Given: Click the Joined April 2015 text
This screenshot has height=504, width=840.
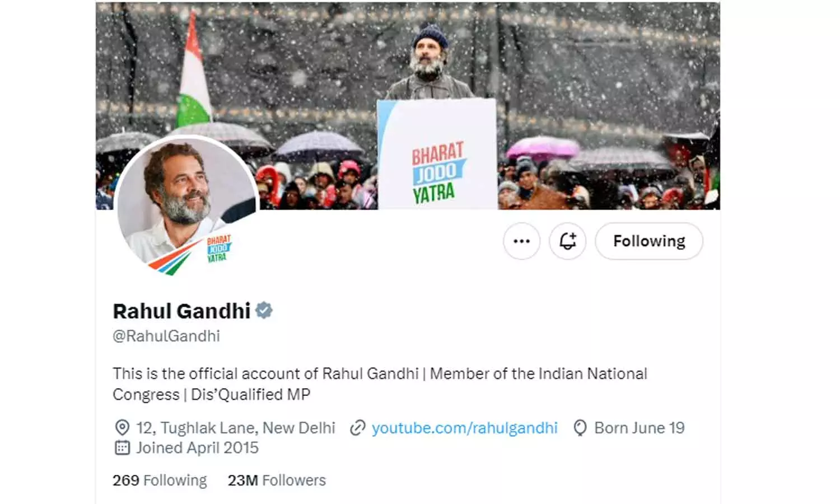Looking at the screenshot, I should [x=197, y=448].
